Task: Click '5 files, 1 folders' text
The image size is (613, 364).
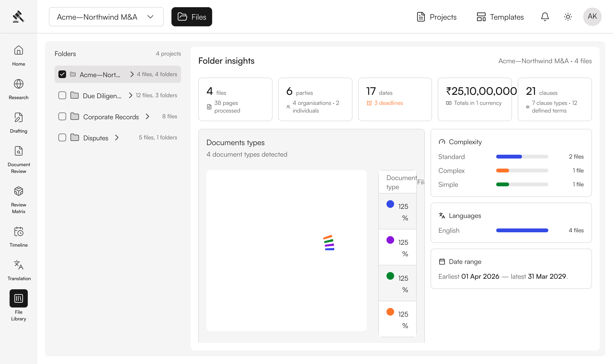Action: tap(158, 137)
